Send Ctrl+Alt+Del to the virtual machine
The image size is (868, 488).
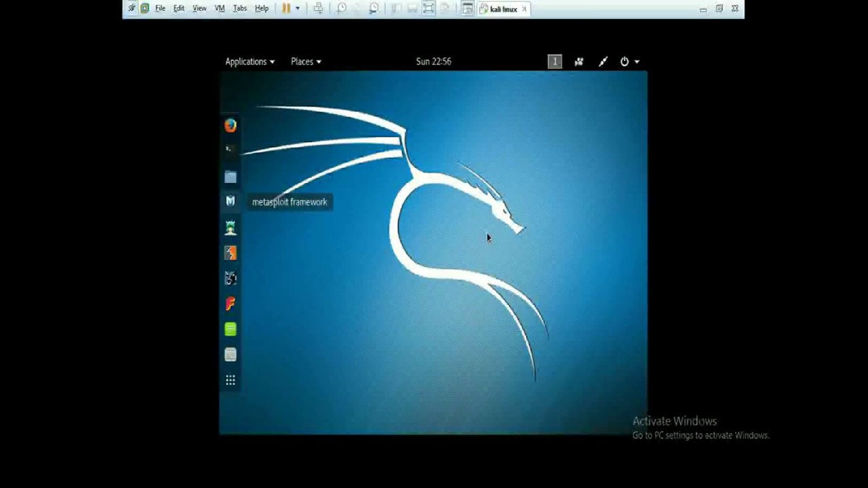[x=318, y=9]
